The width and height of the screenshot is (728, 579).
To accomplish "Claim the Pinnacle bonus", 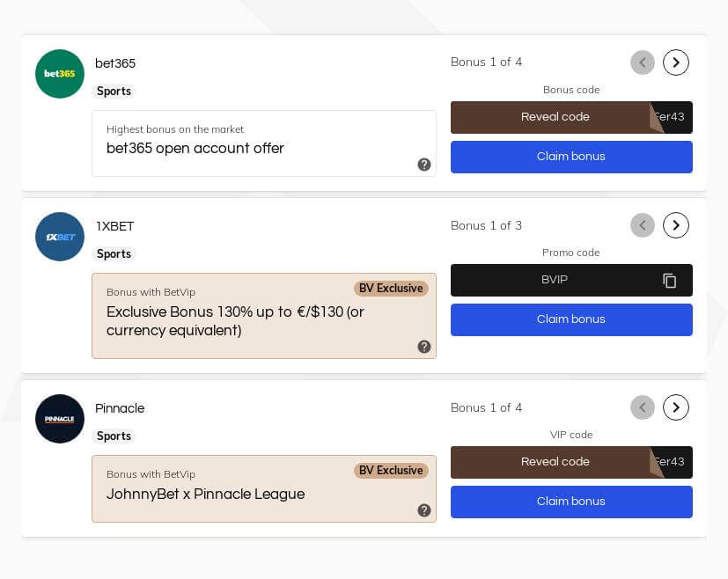I will 571,502.
